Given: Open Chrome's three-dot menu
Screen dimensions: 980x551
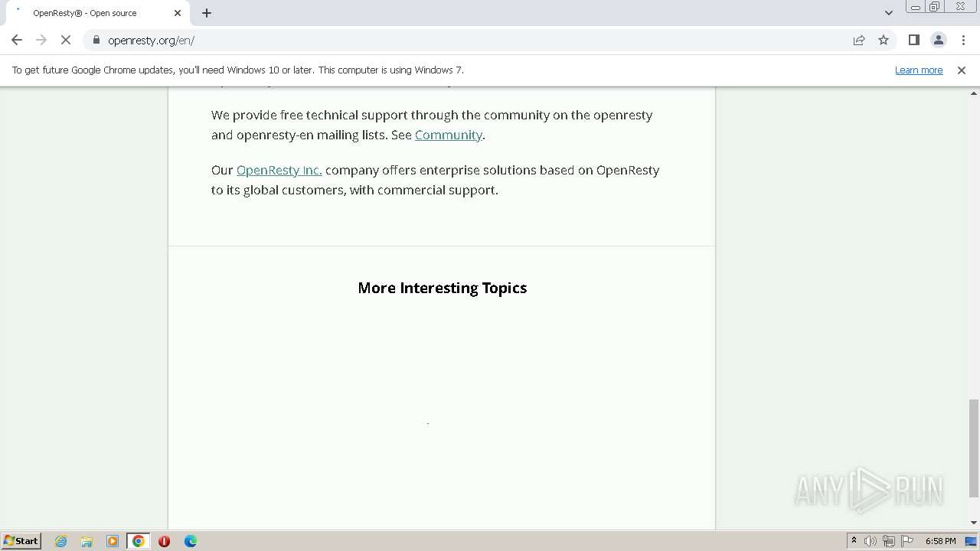Looking at the screenshot, I should click(962, 40).
